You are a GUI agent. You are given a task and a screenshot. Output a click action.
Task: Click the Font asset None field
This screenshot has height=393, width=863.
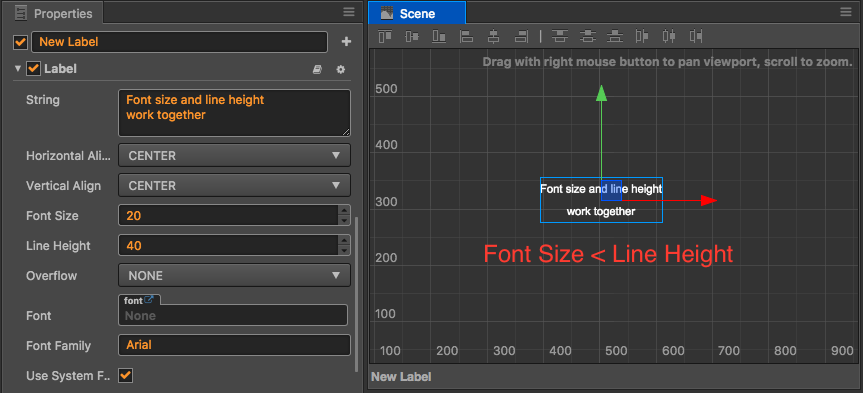(x=233, y=315)
